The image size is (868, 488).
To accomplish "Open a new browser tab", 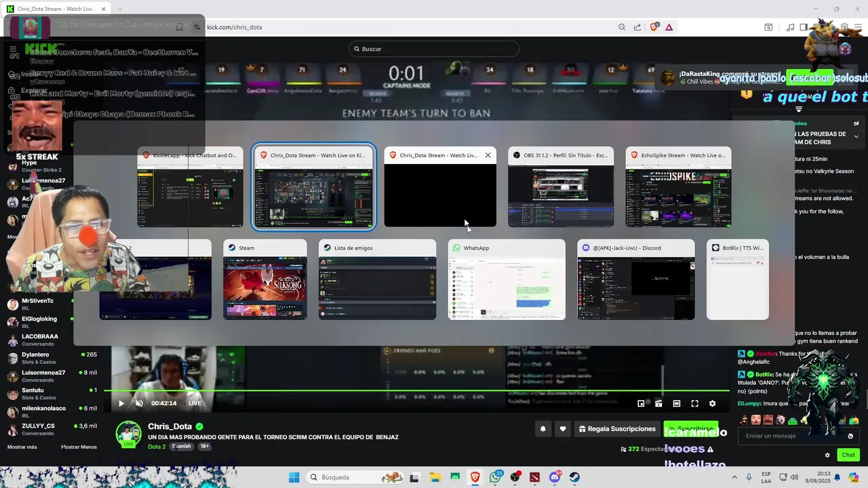I will point(120,9).
